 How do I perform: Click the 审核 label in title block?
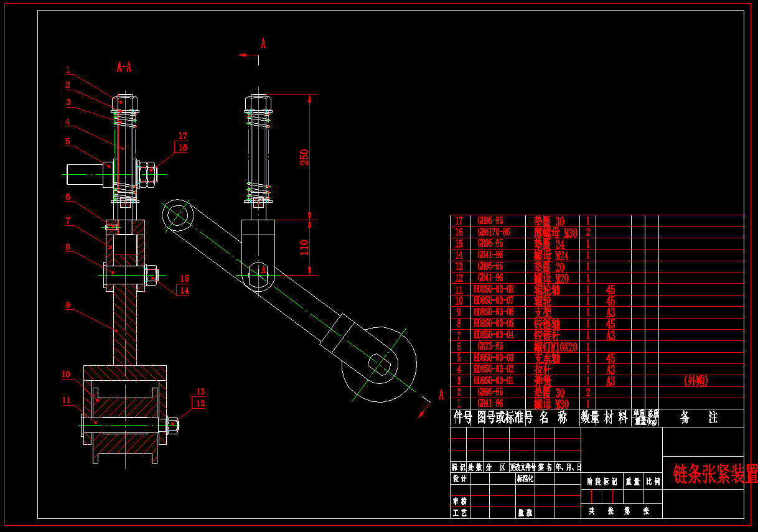459,502
